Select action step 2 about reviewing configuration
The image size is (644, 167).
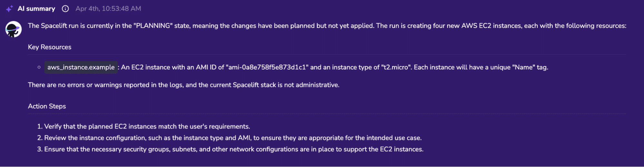(x=229, y=138)
